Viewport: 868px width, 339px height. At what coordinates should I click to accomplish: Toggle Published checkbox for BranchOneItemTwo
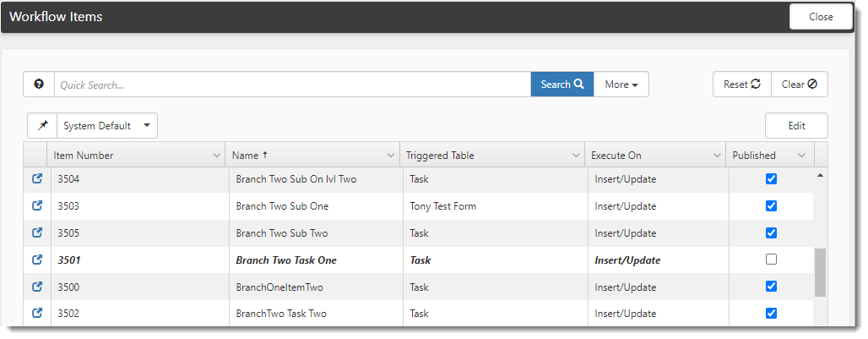click(771, 287)
